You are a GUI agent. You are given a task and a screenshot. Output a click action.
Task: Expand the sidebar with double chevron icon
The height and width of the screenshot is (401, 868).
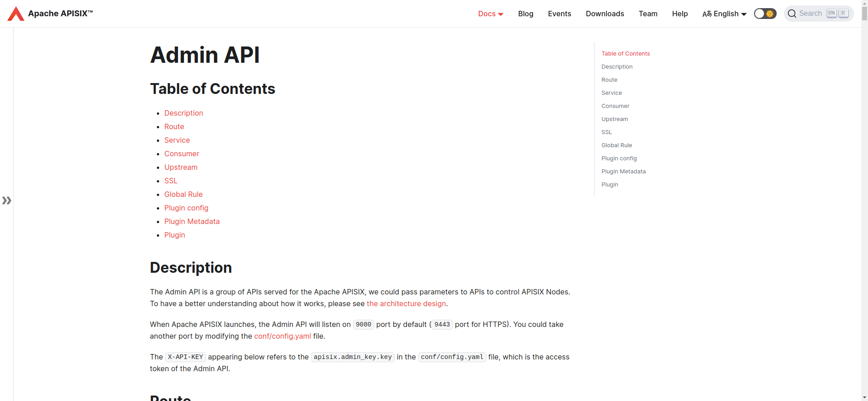click(7, 200)
